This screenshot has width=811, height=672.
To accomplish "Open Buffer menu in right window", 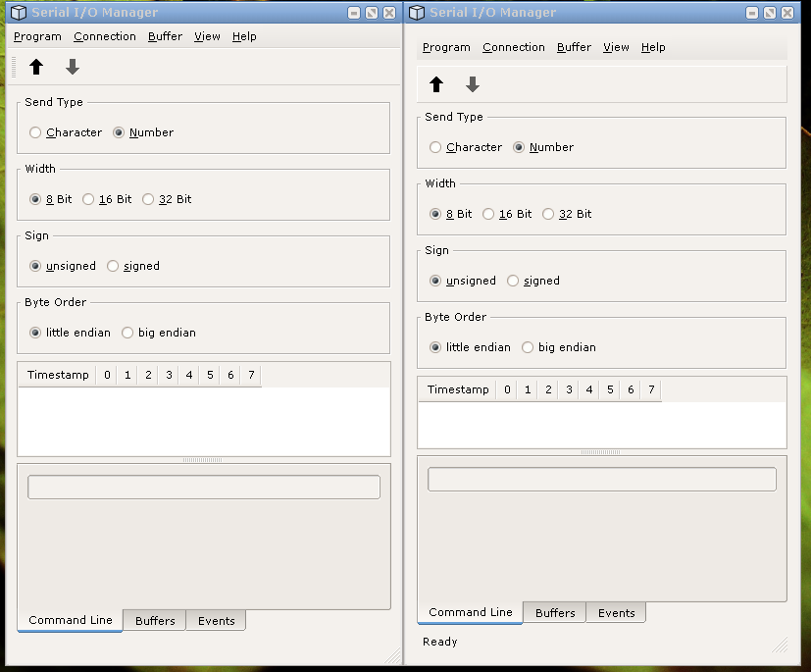I will click(x=574, y=48).
